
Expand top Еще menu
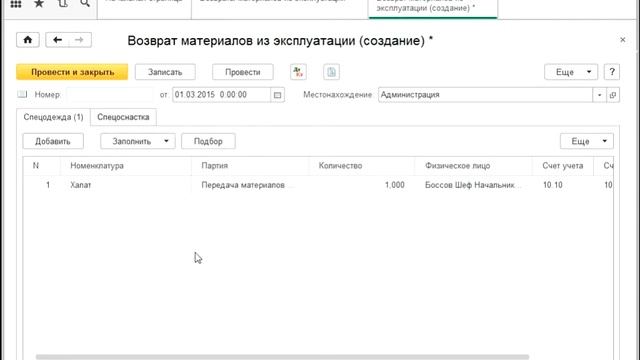pos(571,72)
